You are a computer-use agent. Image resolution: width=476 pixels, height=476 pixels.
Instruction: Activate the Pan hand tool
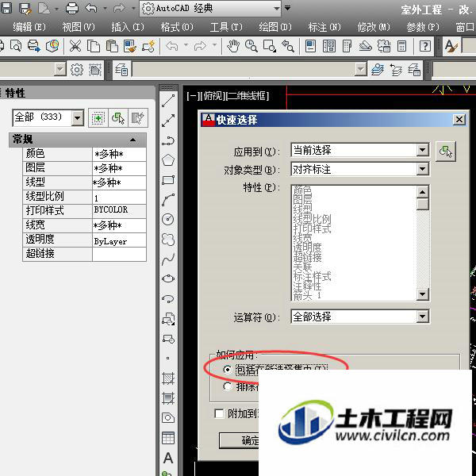coord(233,46)
